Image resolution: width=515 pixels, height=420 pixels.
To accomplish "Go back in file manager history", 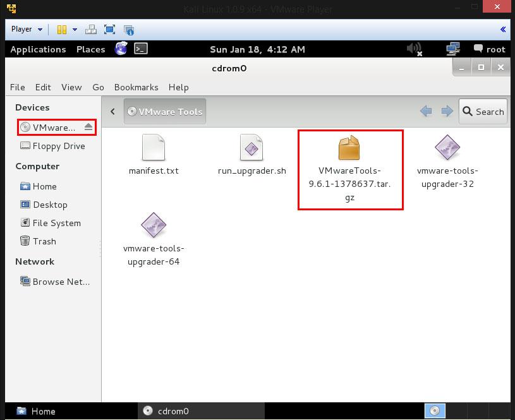I will click(x=426, y=111).
